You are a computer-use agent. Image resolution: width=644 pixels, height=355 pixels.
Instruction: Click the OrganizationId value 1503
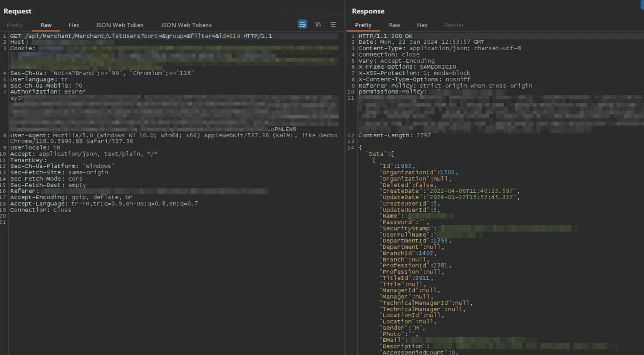coord(447,172)
